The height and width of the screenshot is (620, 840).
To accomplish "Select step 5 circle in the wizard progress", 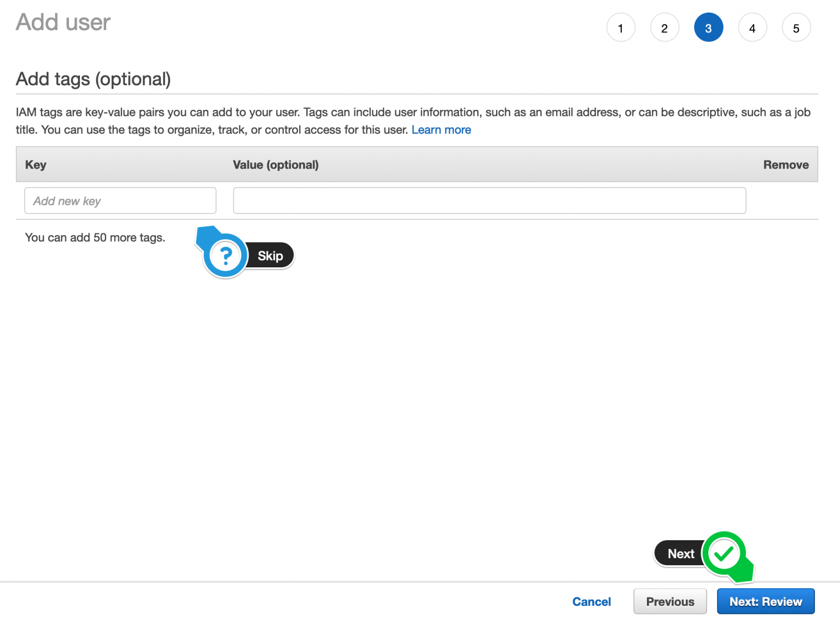I will (796, 27).
